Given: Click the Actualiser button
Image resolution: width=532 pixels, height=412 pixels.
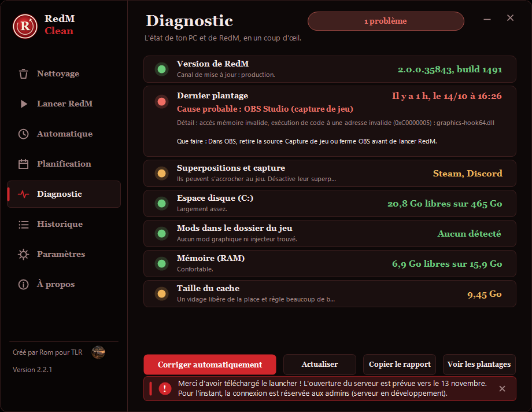Looking at the screenshot, I should coord(320,365).
